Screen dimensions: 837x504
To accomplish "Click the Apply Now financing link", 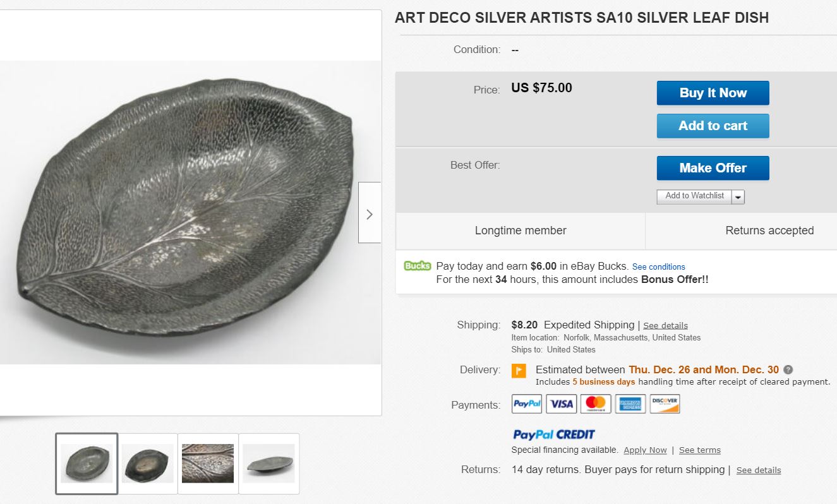I will point(645,450).
